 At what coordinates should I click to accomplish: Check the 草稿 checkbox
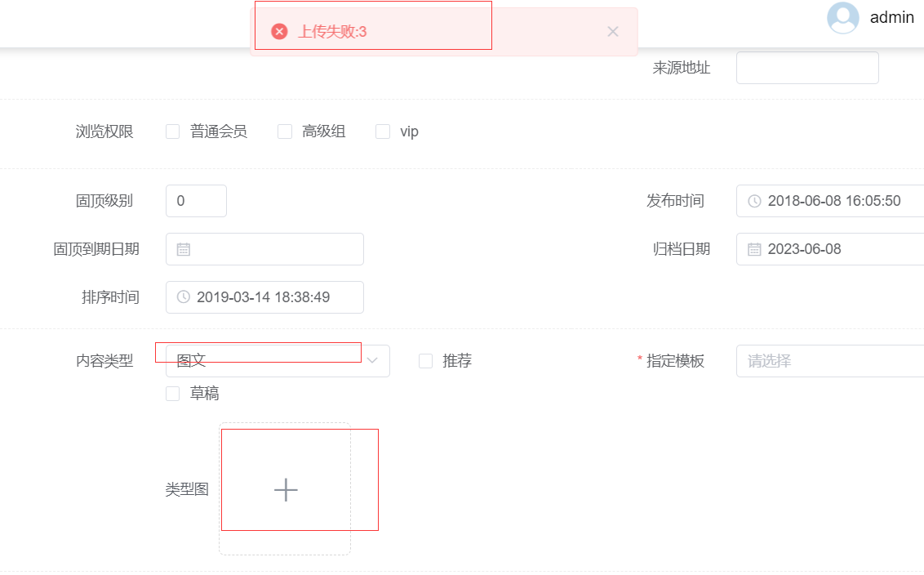click(173, 394)
